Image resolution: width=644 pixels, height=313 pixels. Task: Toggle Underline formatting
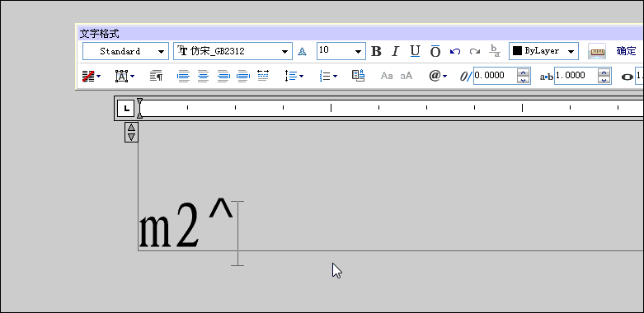(x=416, y=51)
